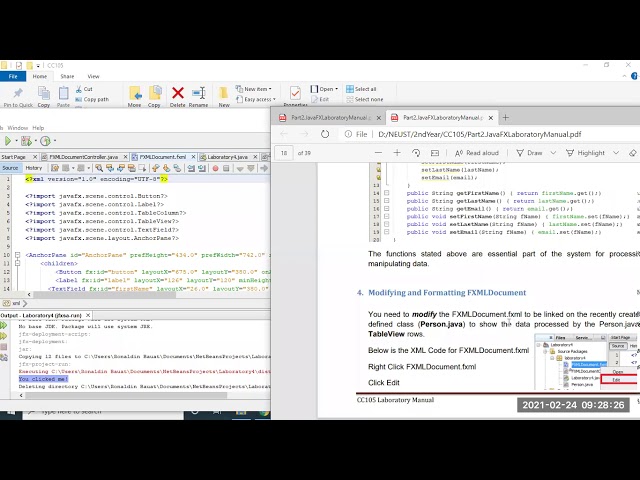
Task: Collapse the children code fold on line 11
Action: coord(18,263)
